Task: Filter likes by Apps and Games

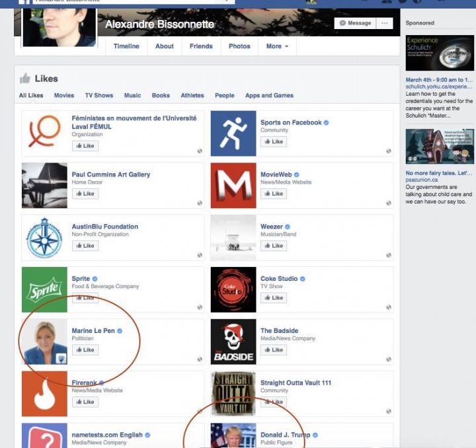Action: (269, 95)
